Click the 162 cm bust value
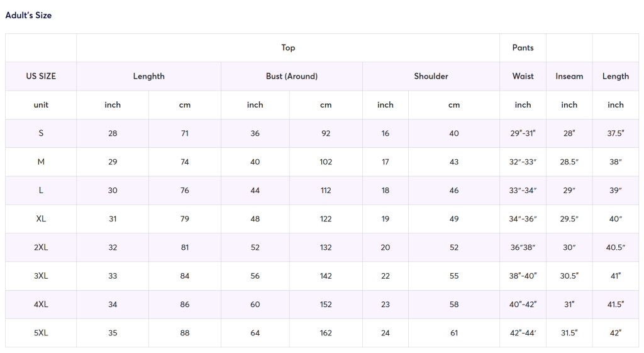This screenshot has width=644, height=353. (x=326, y=333)
